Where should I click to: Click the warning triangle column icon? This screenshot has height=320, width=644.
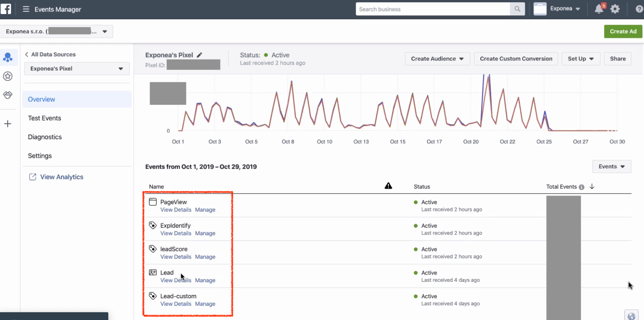pos(388,185)
